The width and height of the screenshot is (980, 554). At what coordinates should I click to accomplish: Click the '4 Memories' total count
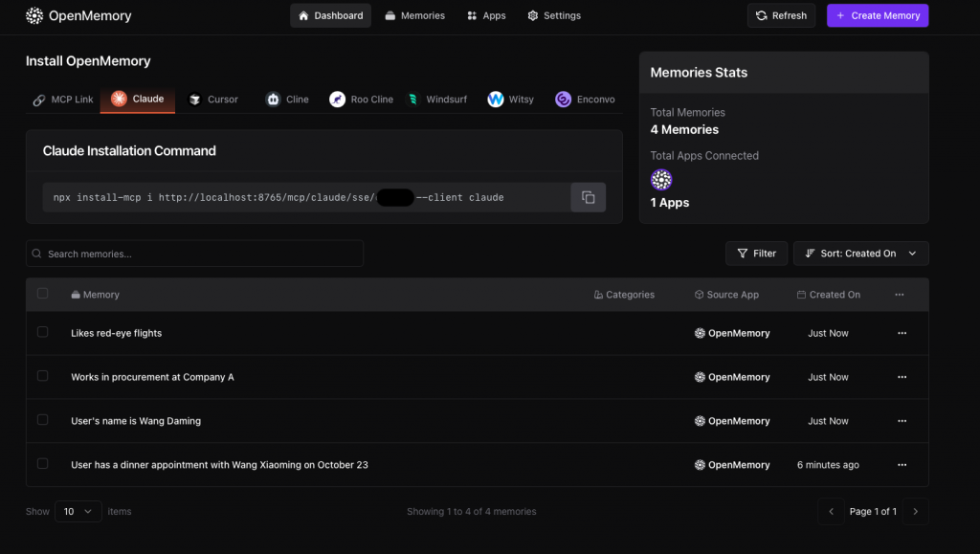[684, 130]
